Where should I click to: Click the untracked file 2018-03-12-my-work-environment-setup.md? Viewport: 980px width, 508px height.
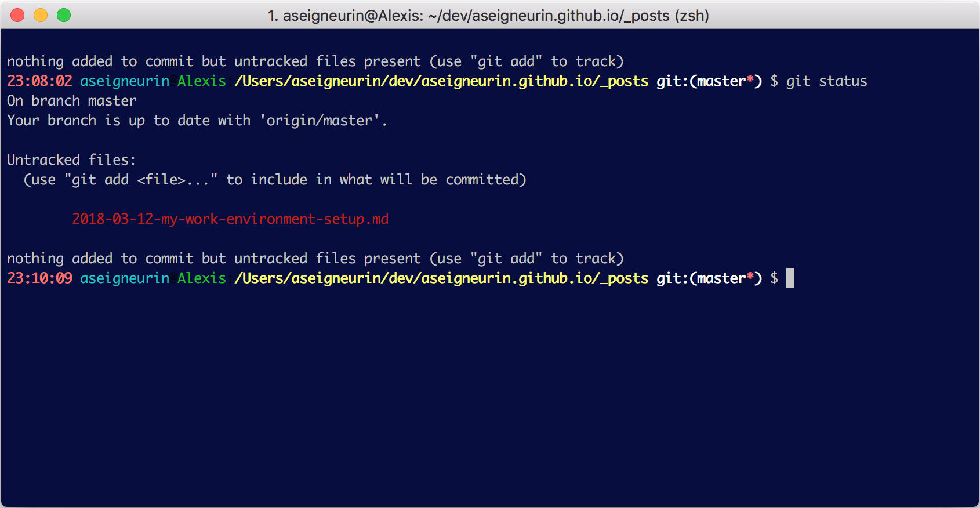(230, 219)
